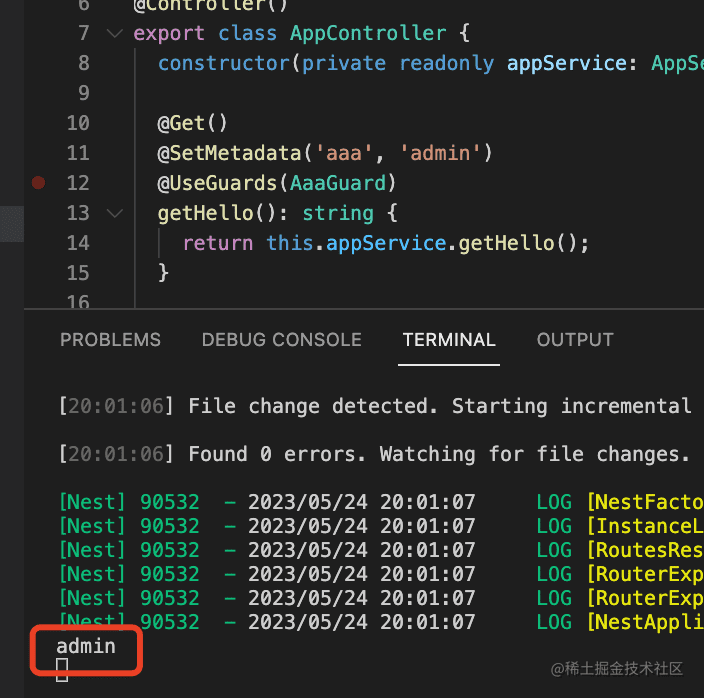Click the NestFactory log entry in the terminal
Viewport: 704px width, 698px height.
pos(644,502)
